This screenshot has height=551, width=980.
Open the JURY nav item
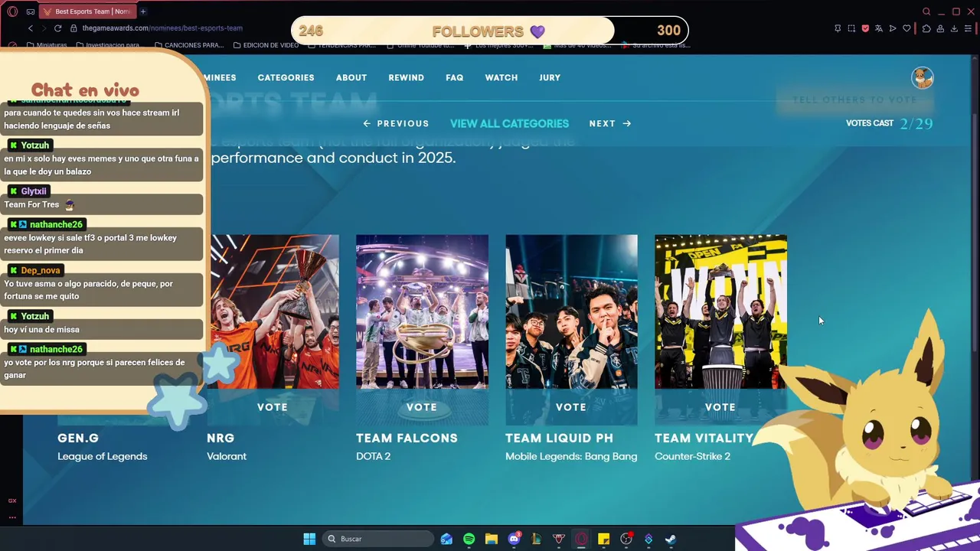(x=550, y=78)
